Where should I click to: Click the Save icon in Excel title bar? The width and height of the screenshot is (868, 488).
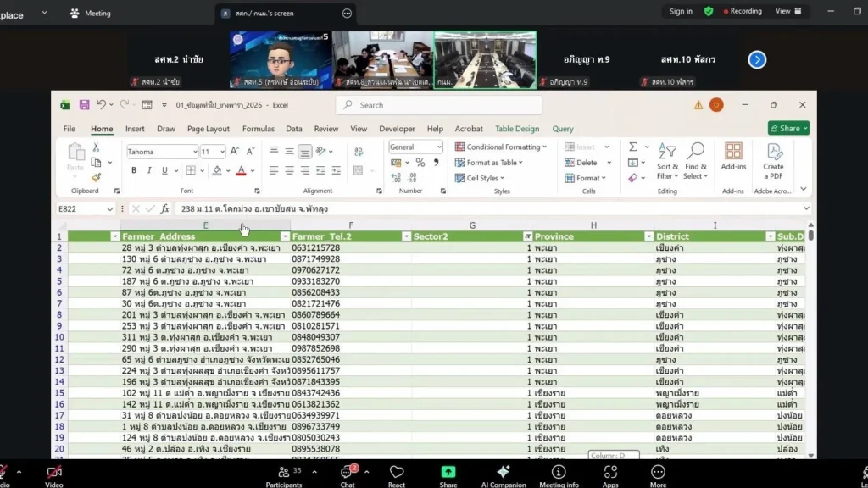(84, 105)
